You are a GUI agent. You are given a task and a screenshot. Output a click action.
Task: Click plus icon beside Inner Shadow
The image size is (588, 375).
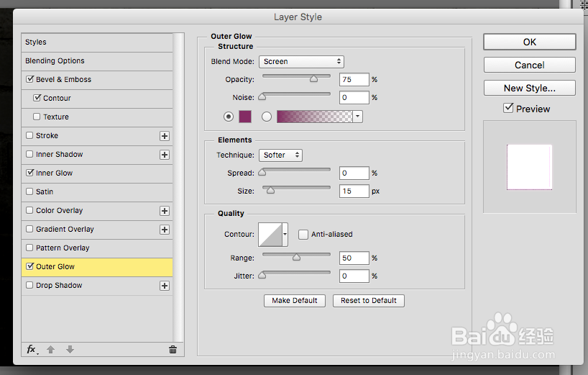[165, 155]
